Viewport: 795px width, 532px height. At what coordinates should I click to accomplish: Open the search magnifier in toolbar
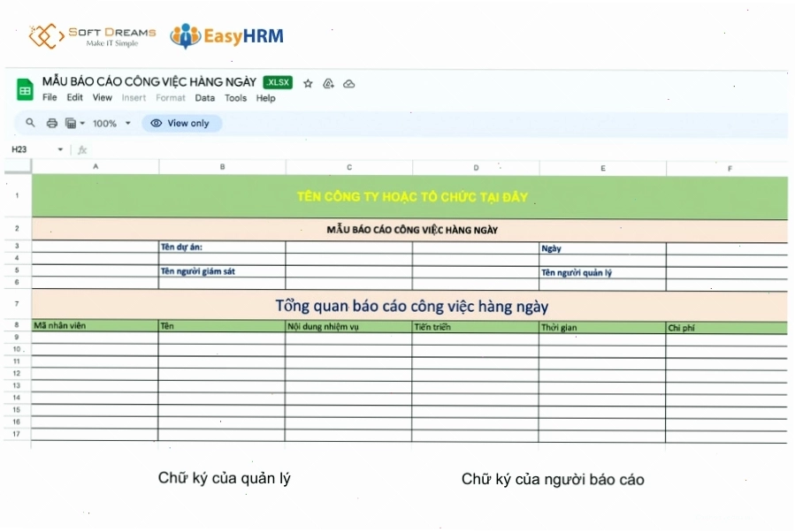click(x=30, y=123)
